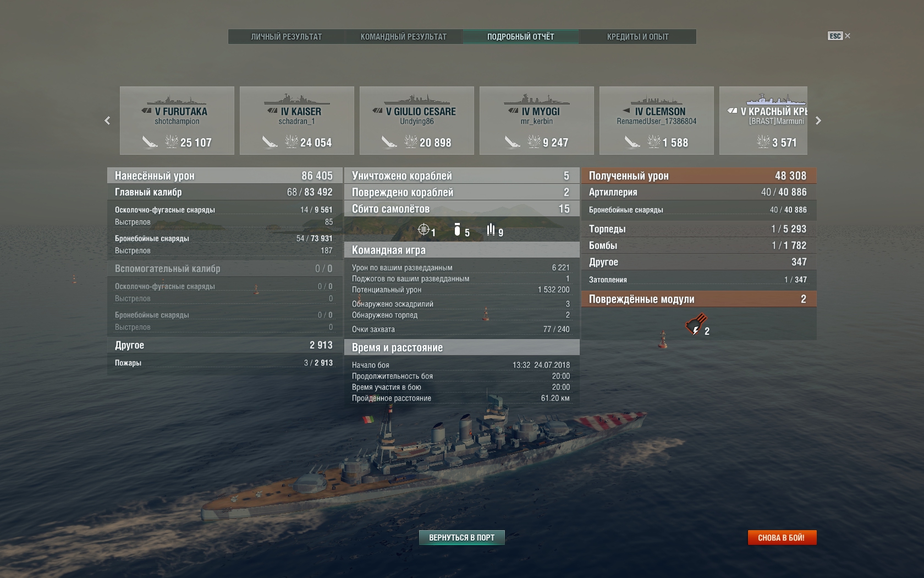Select the IV Myogi mr_kerbin card
Screen dimensions: 924x578
537,121
